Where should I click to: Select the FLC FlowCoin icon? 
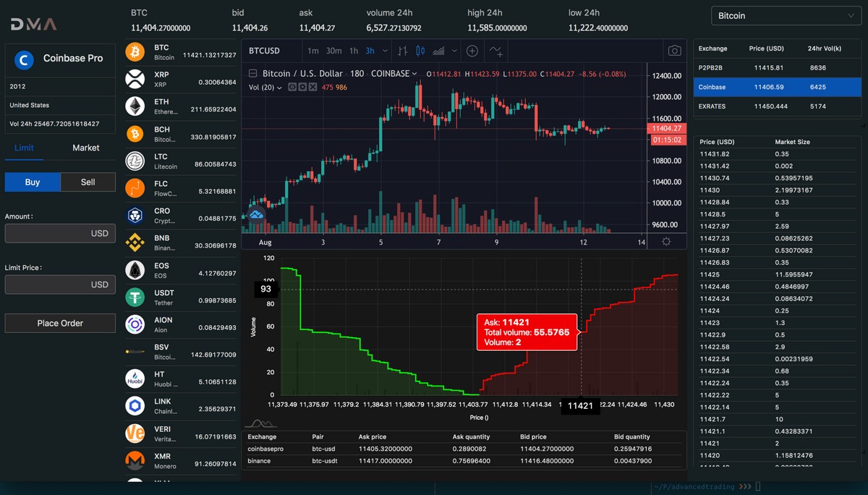pyautogui.click(x=135, y=188)
